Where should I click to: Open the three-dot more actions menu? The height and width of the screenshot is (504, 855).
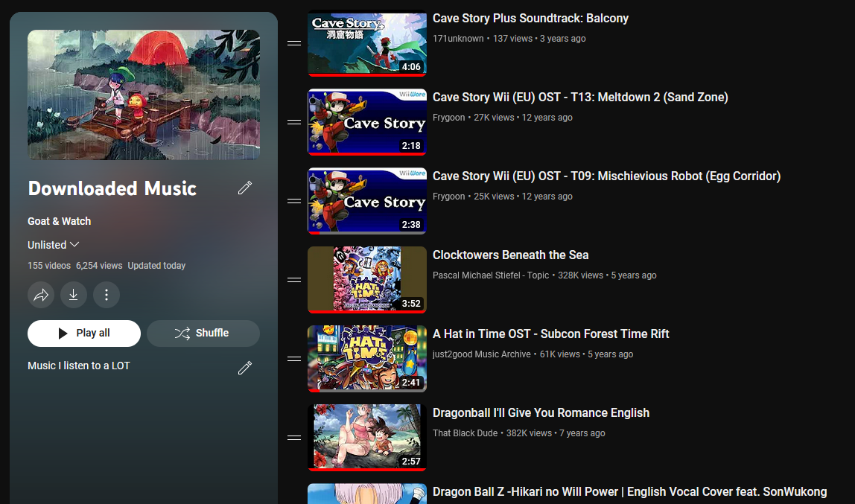pyautogui.click(x=107, y=295)
